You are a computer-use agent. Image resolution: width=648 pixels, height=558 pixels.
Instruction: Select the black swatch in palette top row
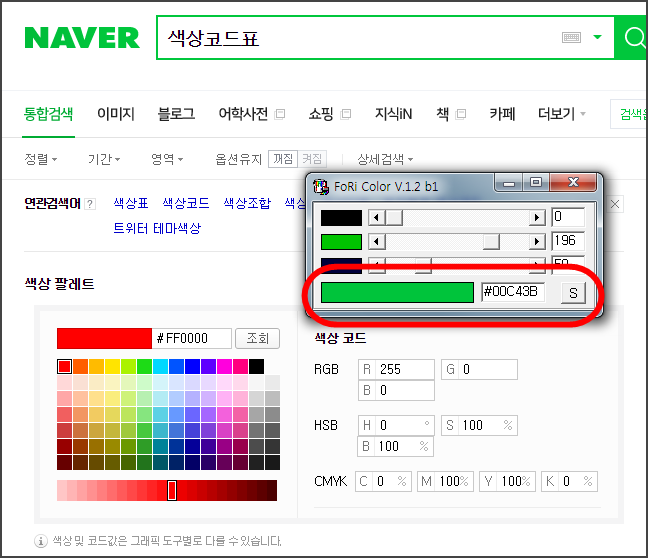pyautogui.click(x=256, y=367)
